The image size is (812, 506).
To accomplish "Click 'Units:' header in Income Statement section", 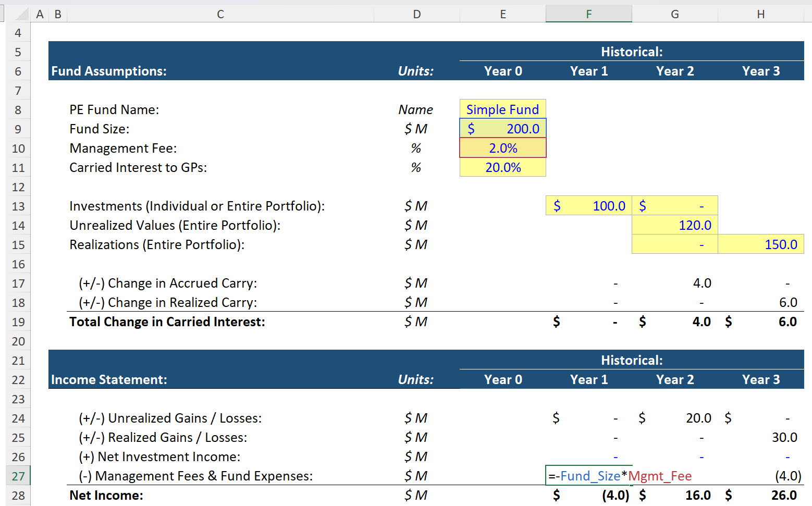I will pyautogui.click(x=416, y=379).
